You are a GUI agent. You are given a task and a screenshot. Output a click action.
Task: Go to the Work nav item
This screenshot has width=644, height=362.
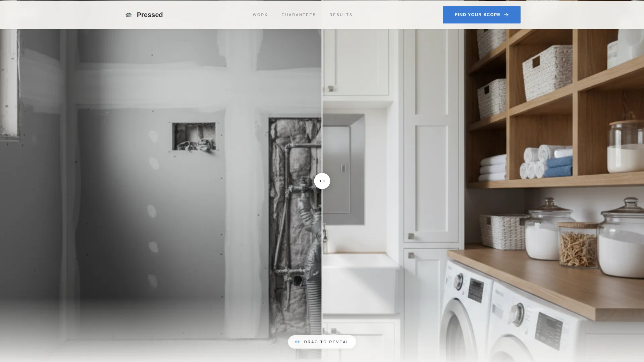(x=260, y=15)
